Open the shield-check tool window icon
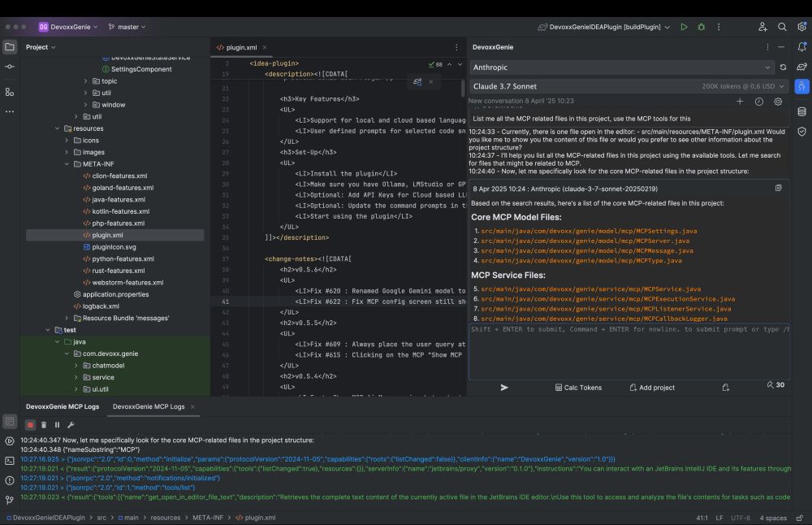 [801, 132]
